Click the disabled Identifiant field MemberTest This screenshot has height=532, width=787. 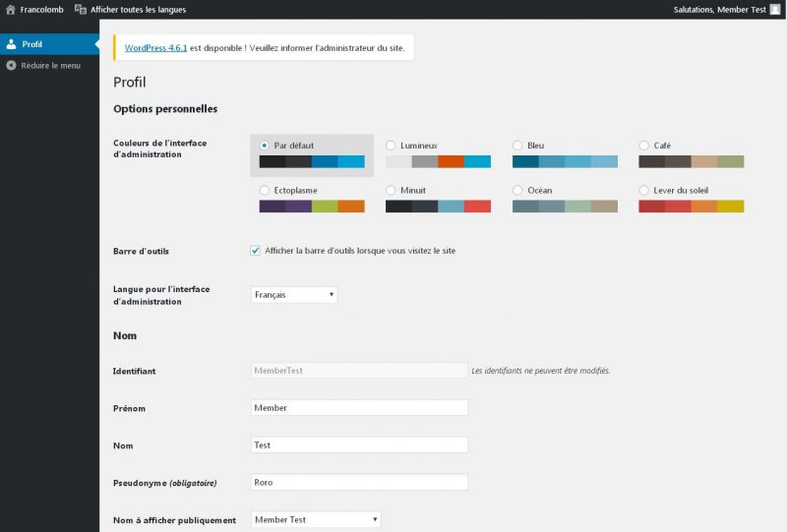[x=359, y=371]
